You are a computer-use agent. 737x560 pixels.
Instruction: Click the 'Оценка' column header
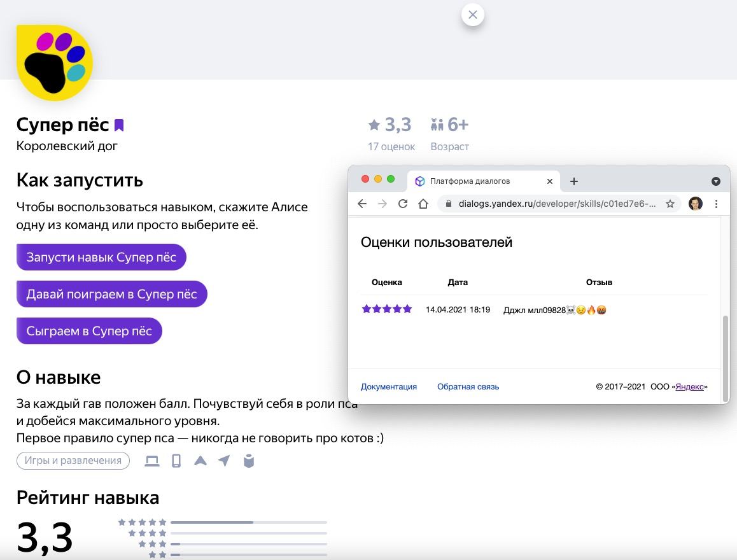click(387, 283)
